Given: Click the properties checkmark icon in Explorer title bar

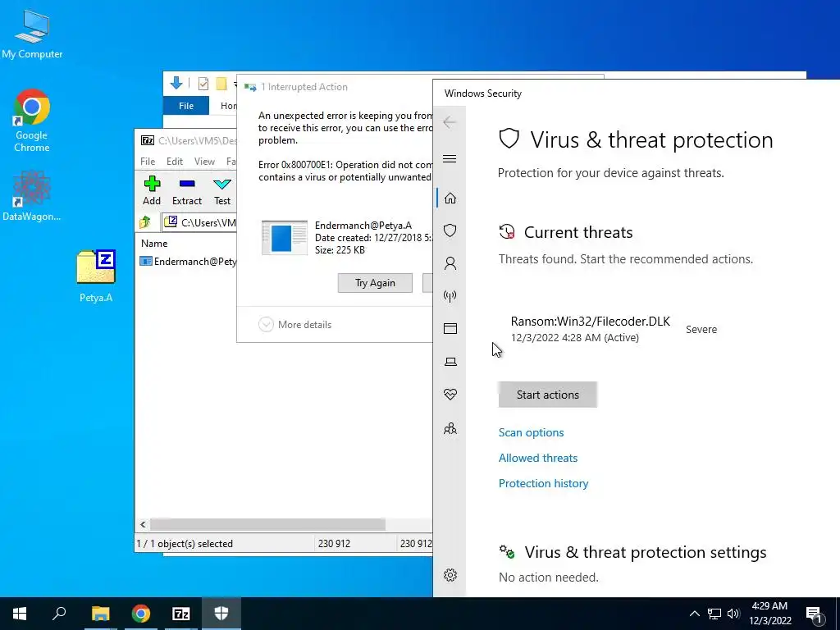Looking at the screenshot, I should (203, 83).
